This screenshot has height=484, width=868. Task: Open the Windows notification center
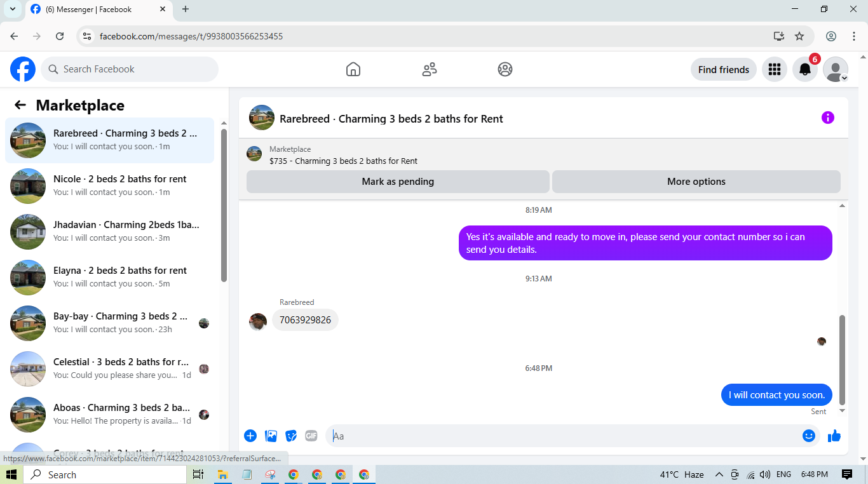pyautogui.click(x=847, y=474)
